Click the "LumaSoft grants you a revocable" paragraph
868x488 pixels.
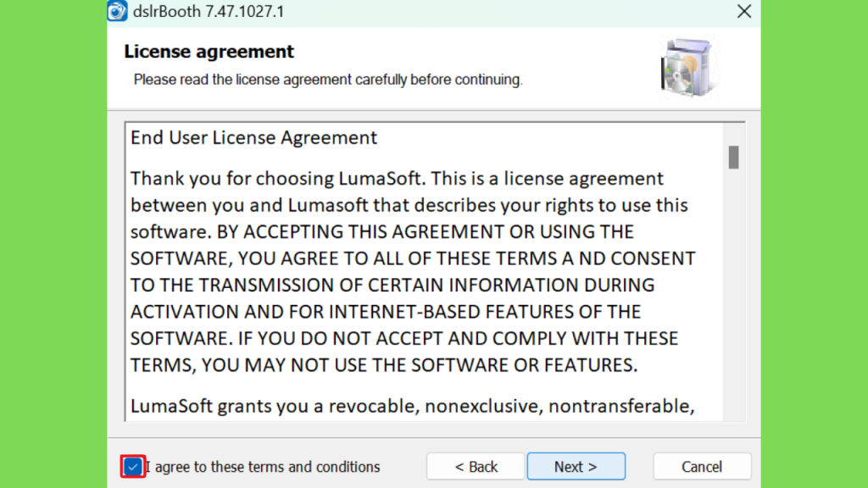(x=413, y=407)
